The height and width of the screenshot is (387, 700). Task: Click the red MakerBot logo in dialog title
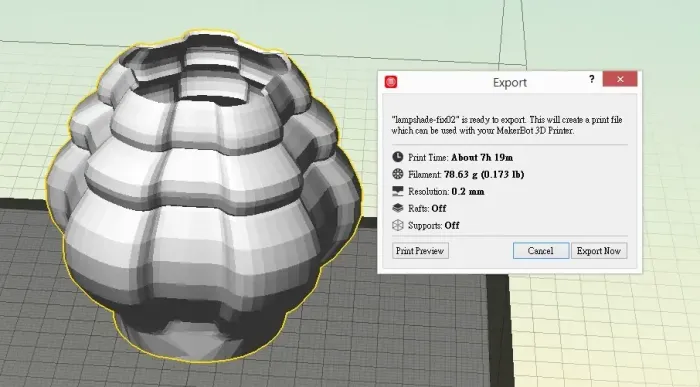pos(391,82)
